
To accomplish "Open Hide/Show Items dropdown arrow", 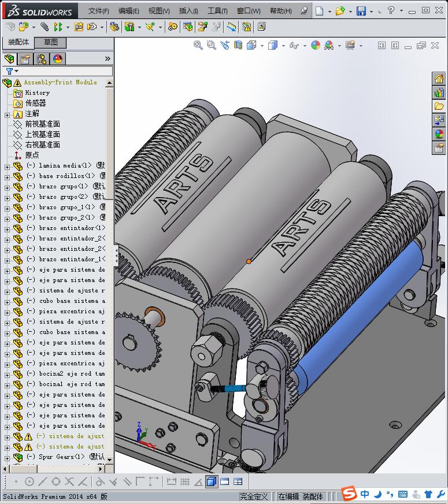I will (x=305, y=46).
